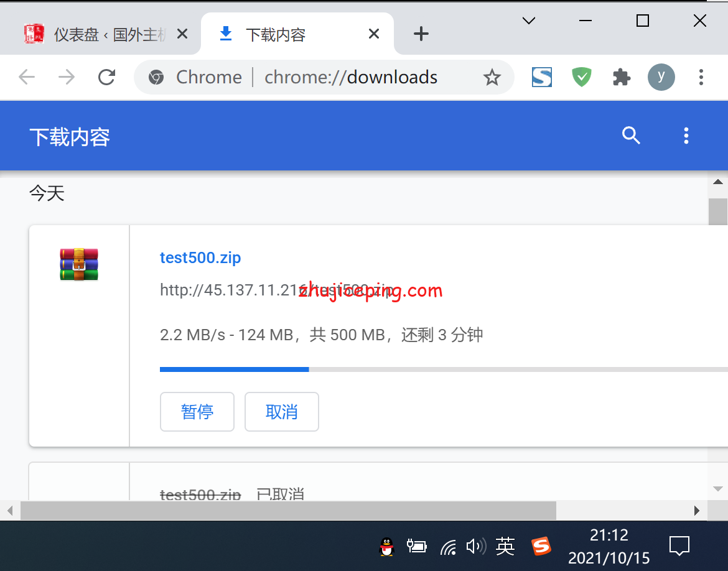Open the profile avatar labeled y

(x=661, y=77)
